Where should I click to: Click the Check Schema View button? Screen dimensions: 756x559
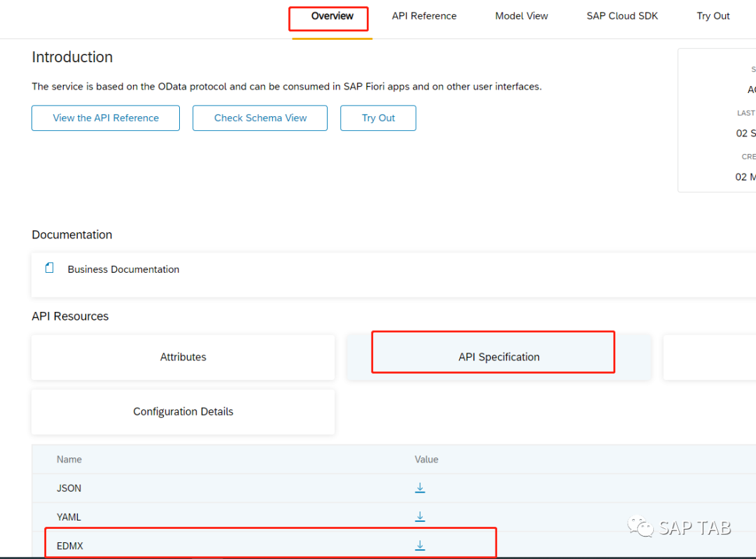tap(260, 118)
